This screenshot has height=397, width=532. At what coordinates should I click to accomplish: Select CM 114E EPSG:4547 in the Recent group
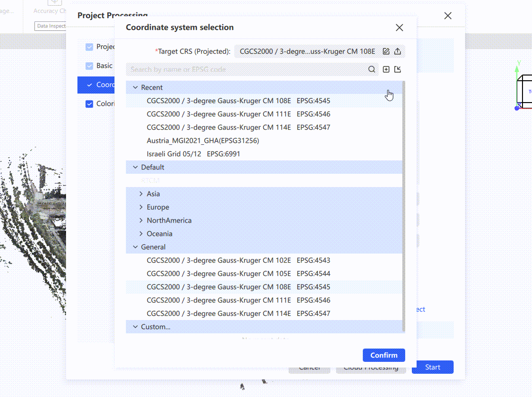[x=264, y=127]
